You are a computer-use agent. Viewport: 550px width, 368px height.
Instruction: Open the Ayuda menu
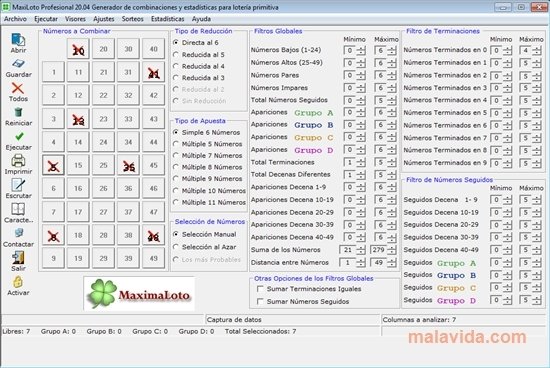click(201, 19)
